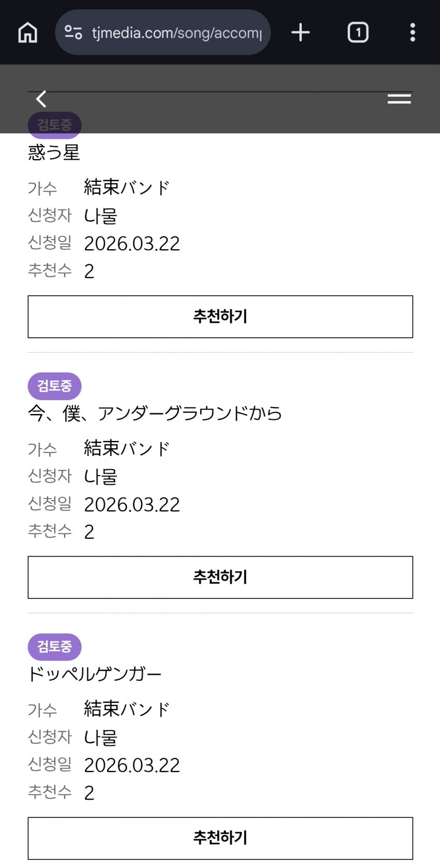This screenshot has width=440, height=868.
Task: Tap requester 나물 under 今、僕、アンダーグラウンドから
Action: (101, 476)
